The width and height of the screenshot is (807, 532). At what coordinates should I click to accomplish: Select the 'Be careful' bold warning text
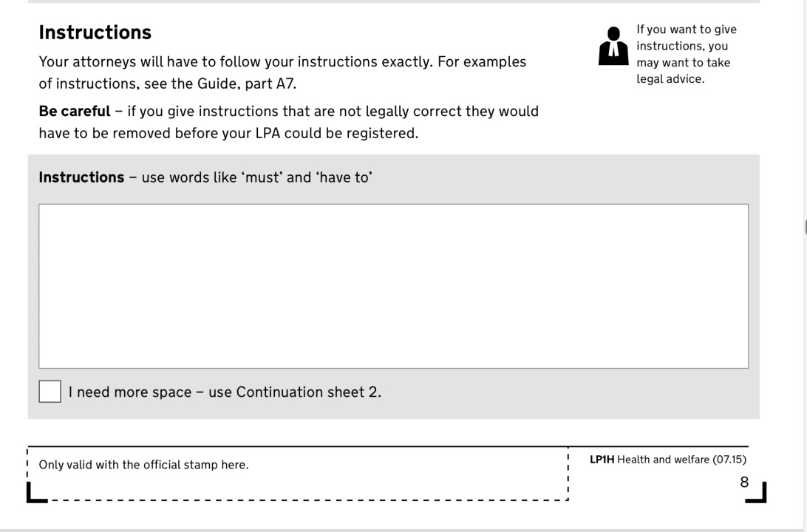click(74, 112)
